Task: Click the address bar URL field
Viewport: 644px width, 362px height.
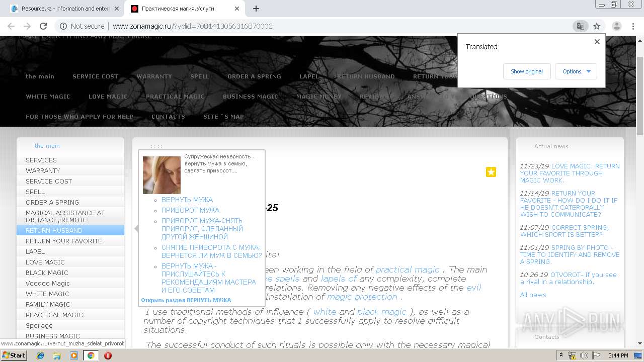Action: [322, 26]
